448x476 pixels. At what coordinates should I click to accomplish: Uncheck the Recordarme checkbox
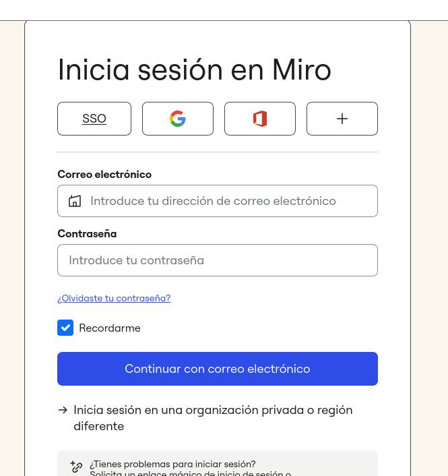pos(65,328)
